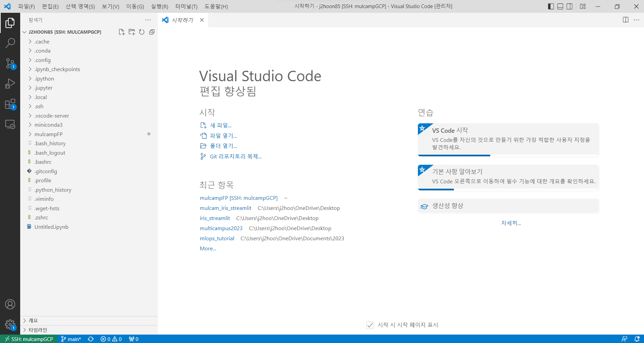The height and width of the screenshot is (343, 644).
Task: Expand the .ipynb_checkpoints folder
Action: pos(89,69)
